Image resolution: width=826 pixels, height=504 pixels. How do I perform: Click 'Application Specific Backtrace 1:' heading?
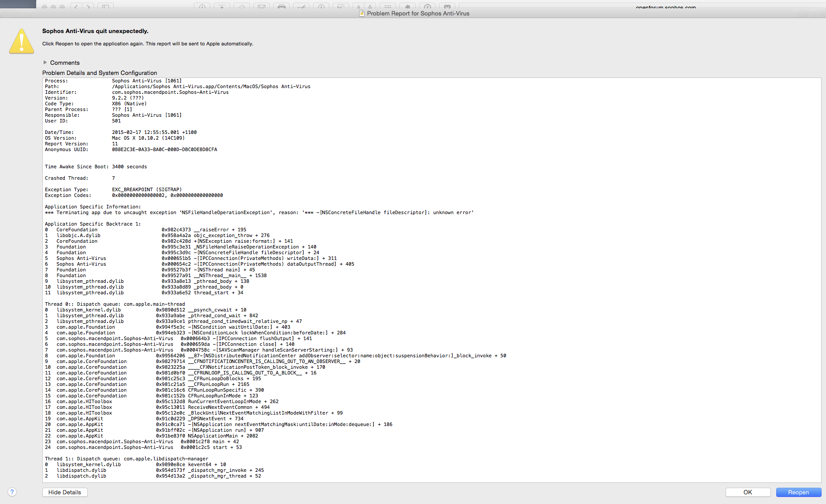93,224
